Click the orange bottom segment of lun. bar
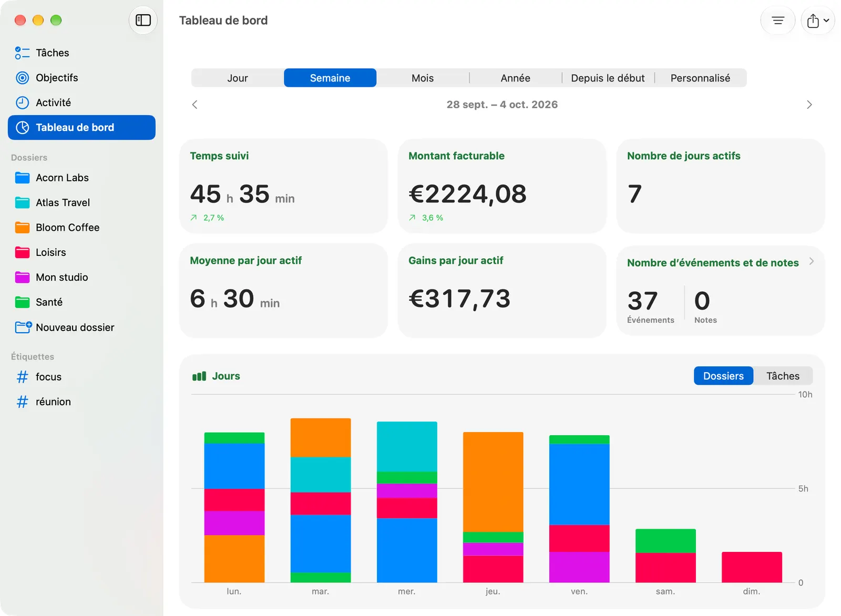Image resolution: width=841 pixels, height=616 pixels. tap(234, 559)
